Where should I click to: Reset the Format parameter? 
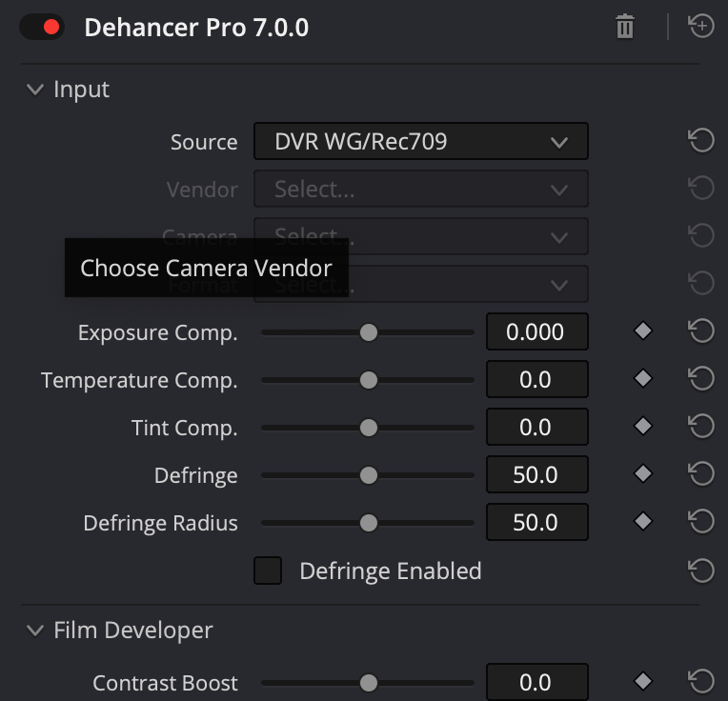tap(700, 283)
